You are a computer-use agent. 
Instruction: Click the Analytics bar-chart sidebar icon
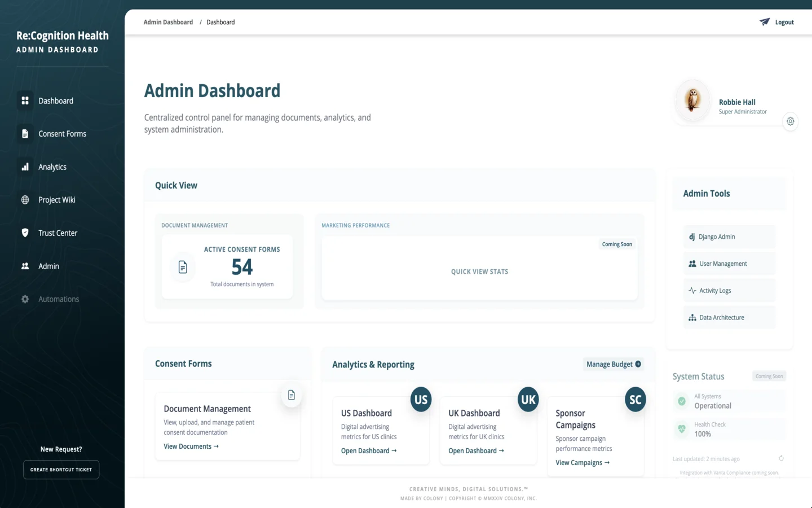click(x=25, y=167)
